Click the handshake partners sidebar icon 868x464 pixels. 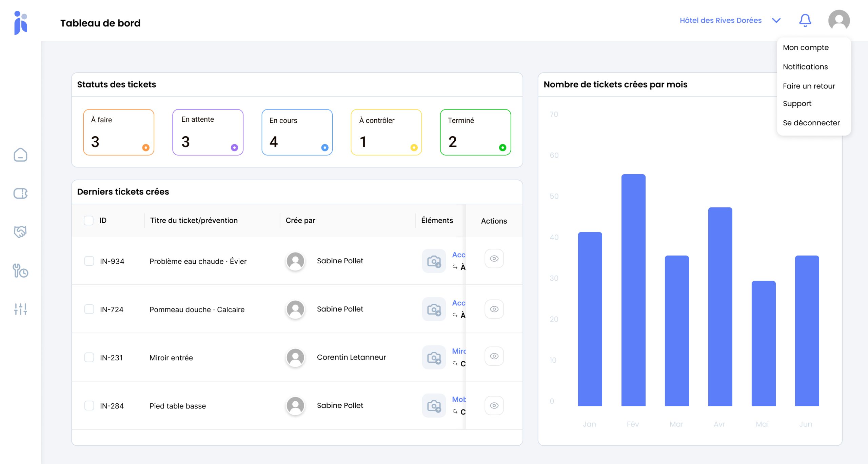tap(20, 232)
